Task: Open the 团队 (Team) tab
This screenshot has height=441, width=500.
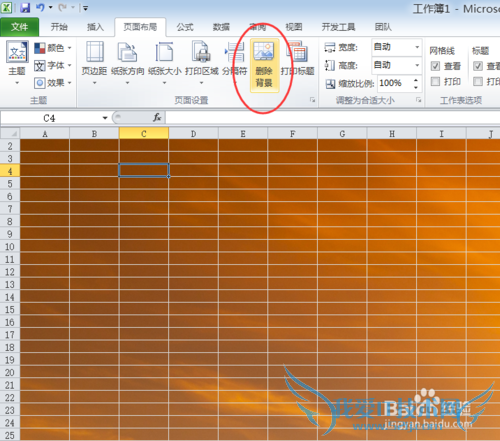Action: pos(383,27)
